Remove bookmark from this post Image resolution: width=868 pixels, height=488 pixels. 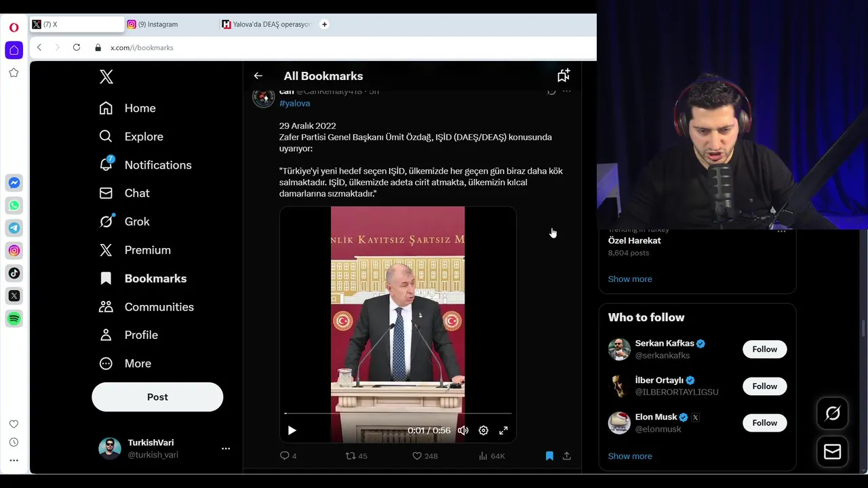(549, 456)
